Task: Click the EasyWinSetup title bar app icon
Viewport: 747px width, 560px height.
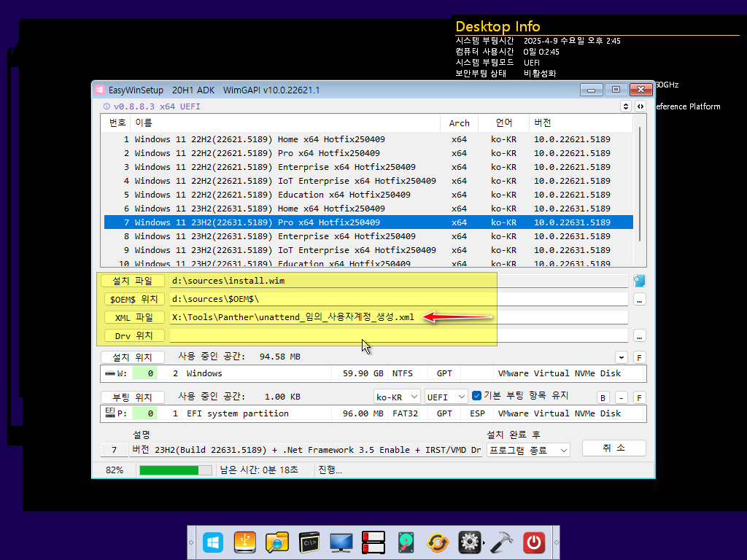Action: [100, 90]
